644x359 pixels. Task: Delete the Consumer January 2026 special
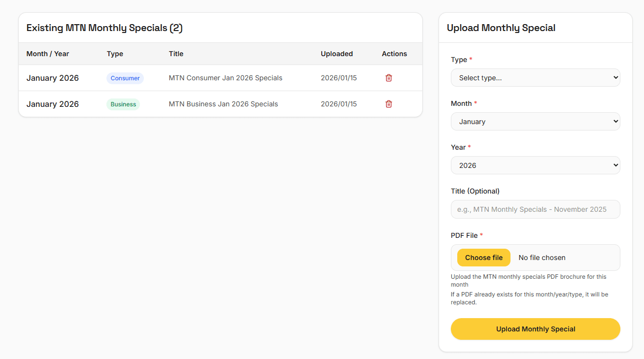point(388,78)
